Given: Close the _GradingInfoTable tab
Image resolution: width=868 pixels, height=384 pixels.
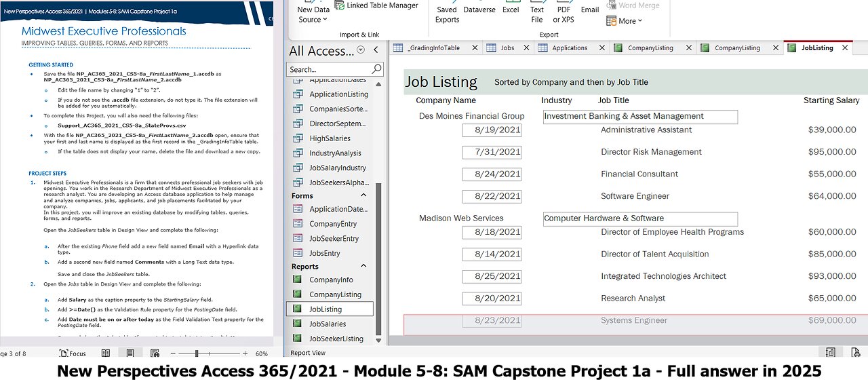Looking at the screenshot, I should [475, 48].
